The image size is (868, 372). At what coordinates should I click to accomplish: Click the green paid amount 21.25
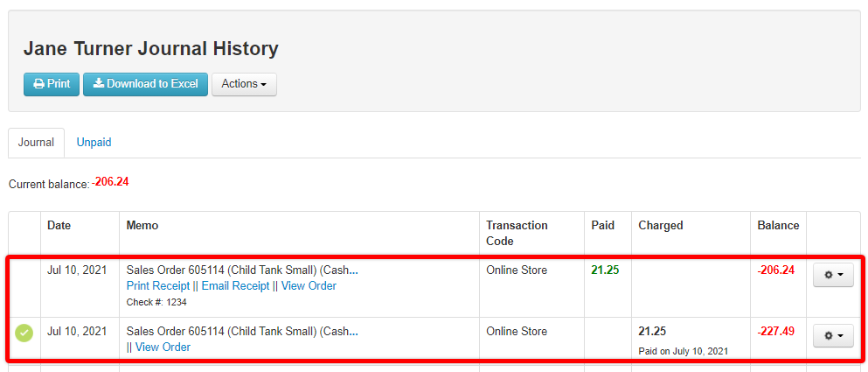pyautogui.click(x=605, y=270)
